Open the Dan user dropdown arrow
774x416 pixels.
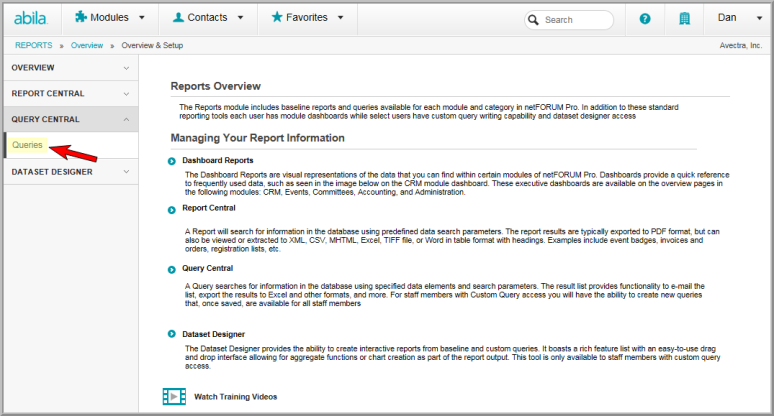pyautogui.click(x=759, y=18)
